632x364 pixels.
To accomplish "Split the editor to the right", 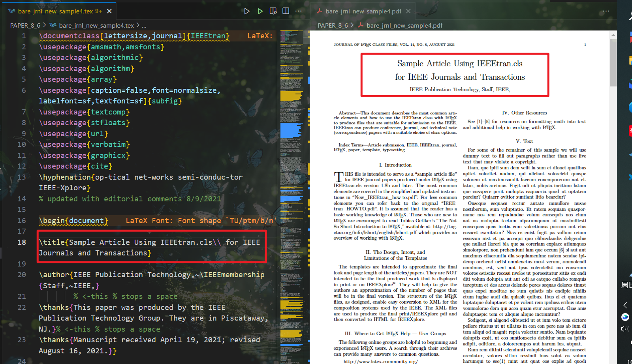I will click(x=286, y=11).
